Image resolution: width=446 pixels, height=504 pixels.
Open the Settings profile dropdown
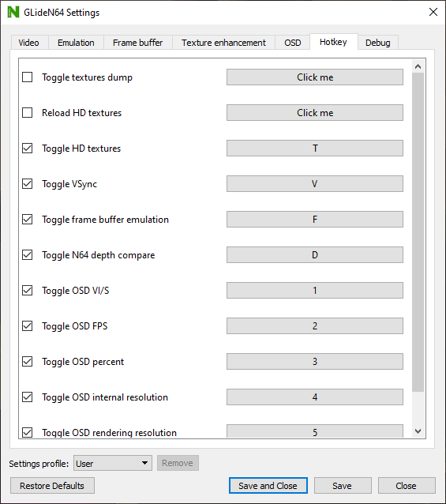coord(113,463)
